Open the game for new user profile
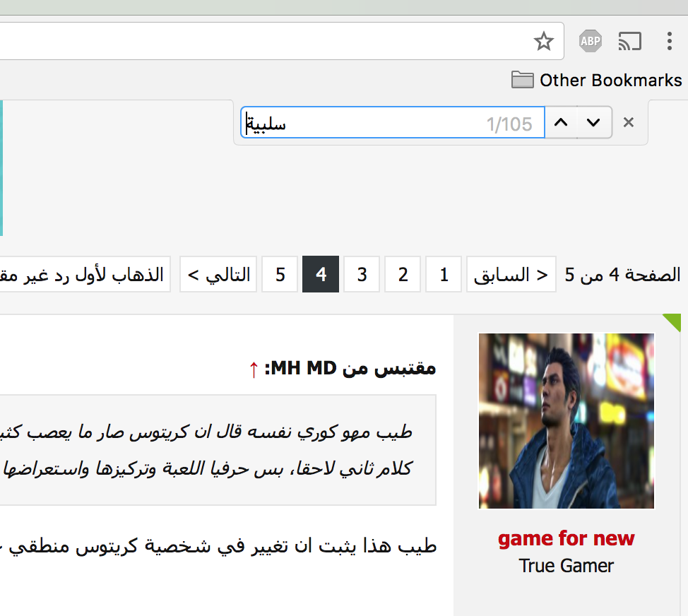This screenshot has width=688, height=616. point(567,538)
